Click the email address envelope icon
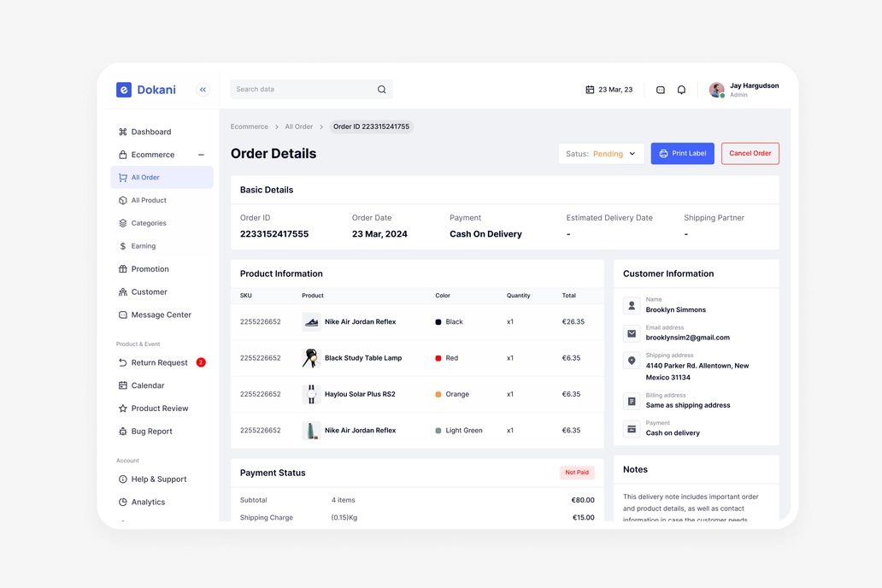The width and height of the screenshot is (882, 588). [x=632, y=333]
